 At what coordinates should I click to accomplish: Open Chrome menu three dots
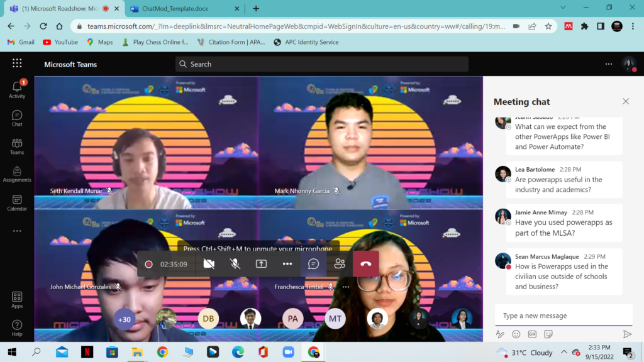pyautogui.click(x=633, y=26)
